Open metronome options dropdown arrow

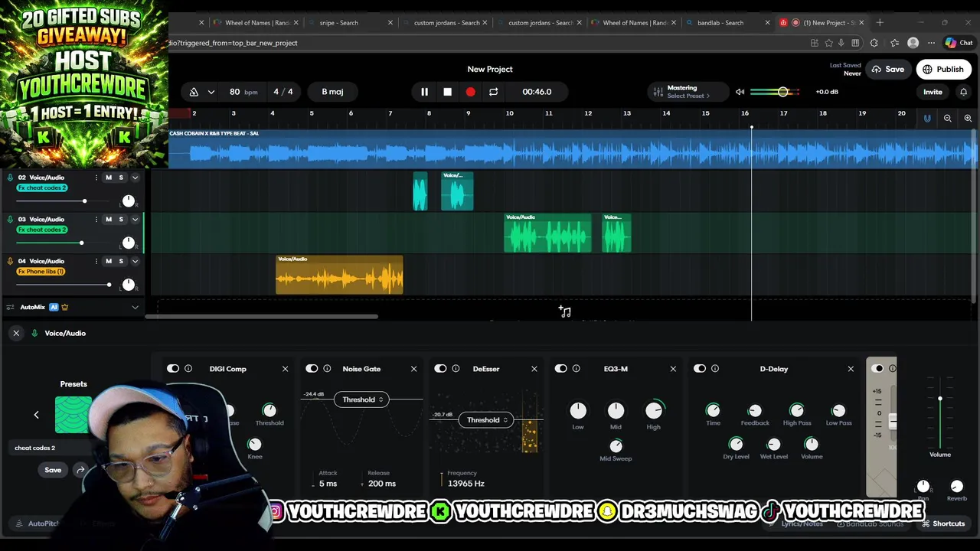[x=211, y=92]
